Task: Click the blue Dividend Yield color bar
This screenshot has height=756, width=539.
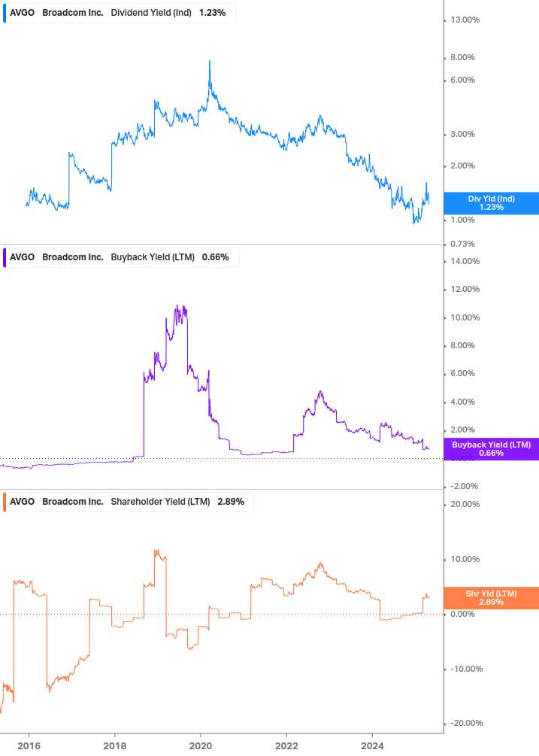Action: [5, 13]
